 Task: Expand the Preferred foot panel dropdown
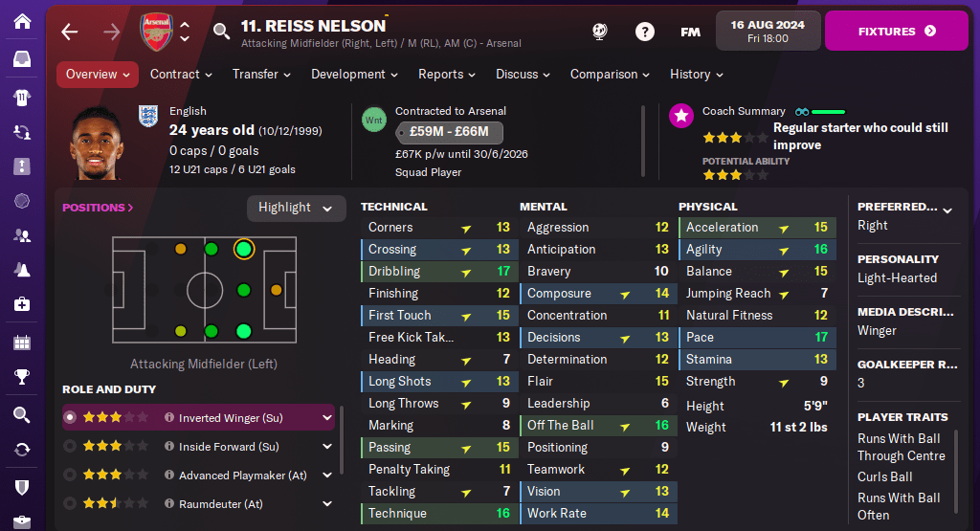(947, 210)
